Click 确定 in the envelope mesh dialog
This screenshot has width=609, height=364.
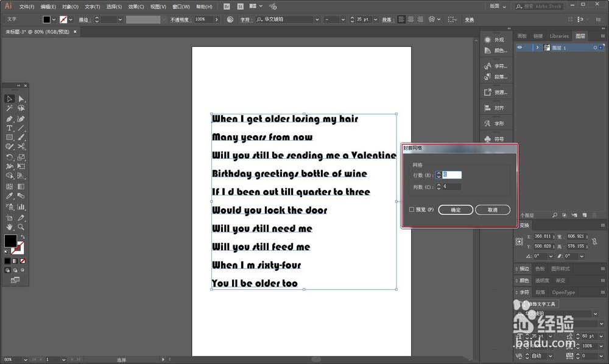click(x=456, y=210)
